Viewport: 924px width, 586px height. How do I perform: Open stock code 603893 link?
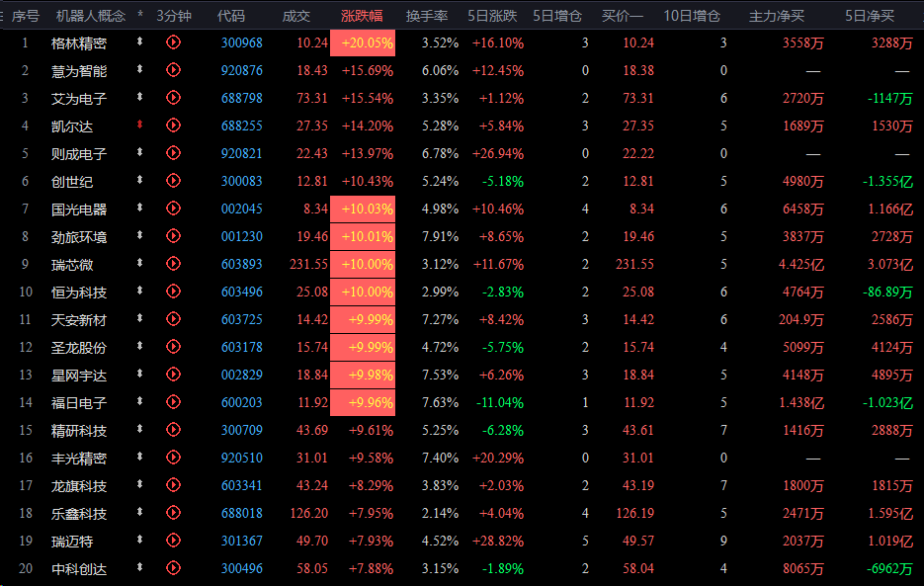pyautogui.click(x=241, y=264)
